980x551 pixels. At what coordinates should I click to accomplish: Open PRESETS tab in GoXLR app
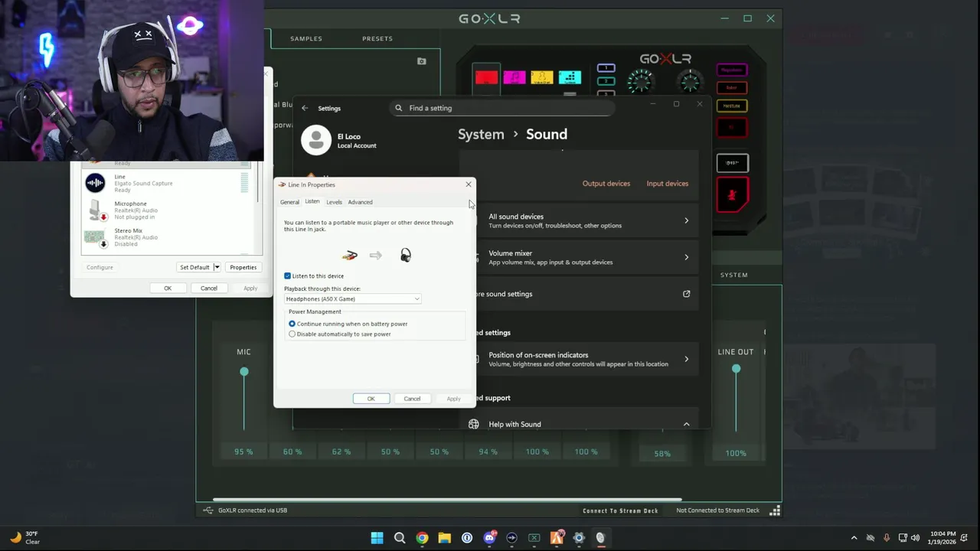click(x=377, y=38)
